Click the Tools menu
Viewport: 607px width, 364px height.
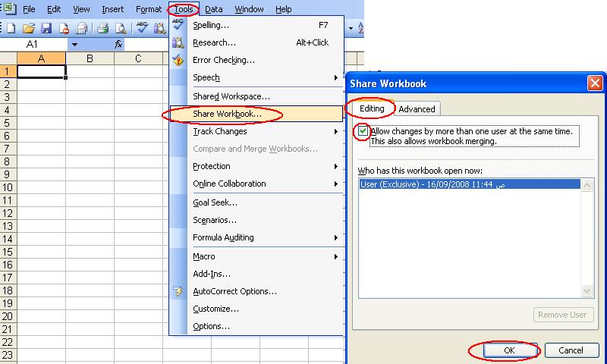184,9
